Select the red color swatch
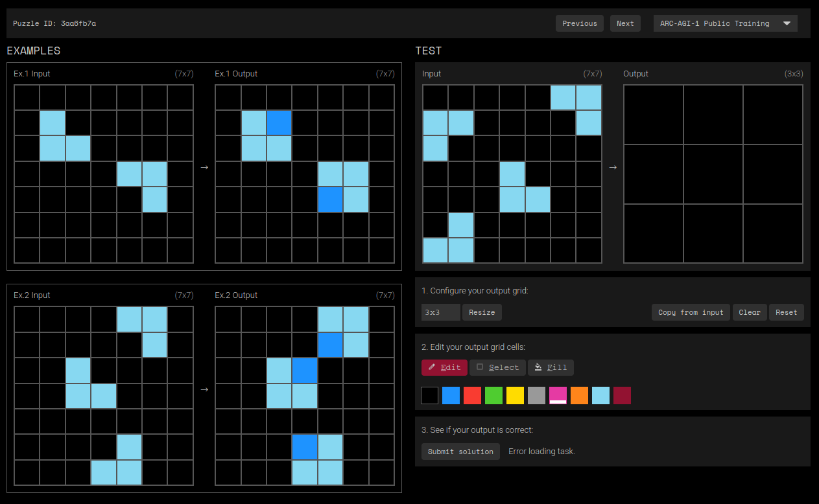Image resolution: width=819 pixels, height=504 pixels. pyautogui.click(x=472, y=395)
